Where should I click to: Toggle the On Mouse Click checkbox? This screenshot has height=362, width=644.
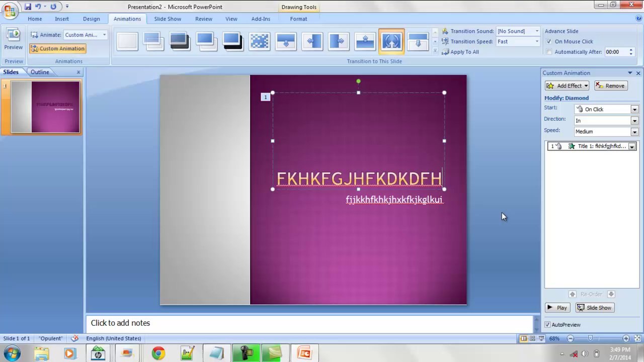pos(549,42)
